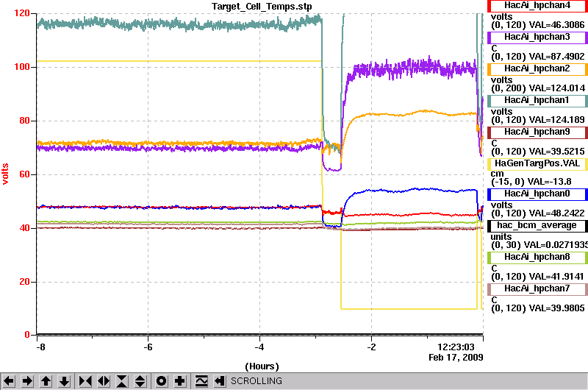This screenshot has width=588, height=390.
Task: Click the VAL=46.3086 readout for hpchan4
Action: [x=556, y=25]
